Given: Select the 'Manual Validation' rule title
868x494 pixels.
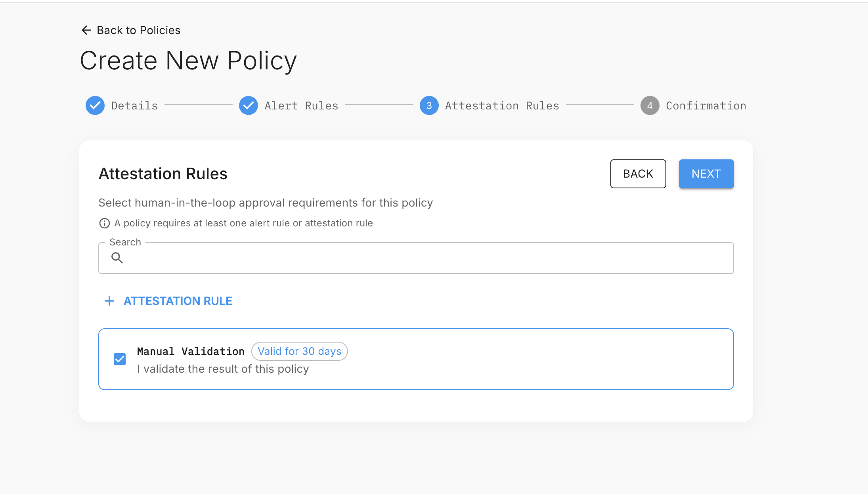Looking at the screenshot, I should click(x=191, y=352).
